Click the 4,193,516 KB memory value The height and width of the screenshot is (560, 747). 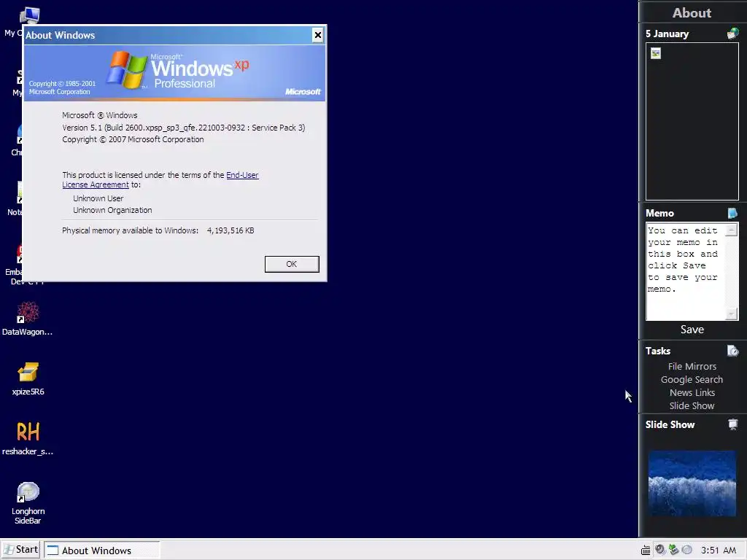pyautogui.click(x=231, y=230)
